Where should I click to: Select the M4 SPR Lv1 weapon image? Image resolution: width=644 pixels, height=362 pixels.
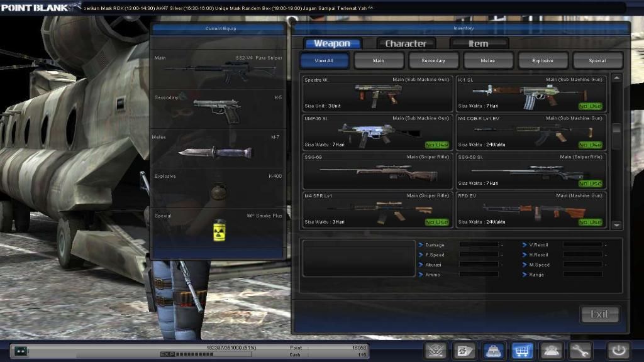pyautogui.click(x=379, y=212)
